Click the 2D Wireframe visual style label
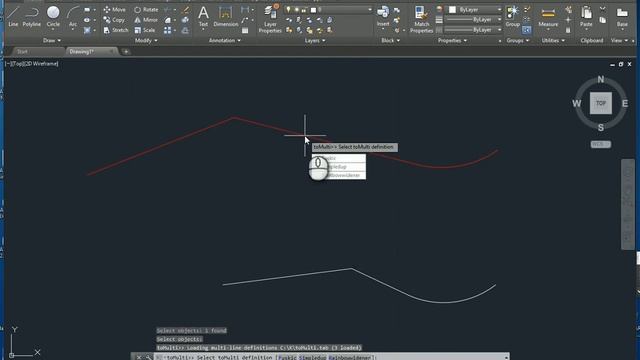Screen dimensions: 640x360 click(41, 64)
